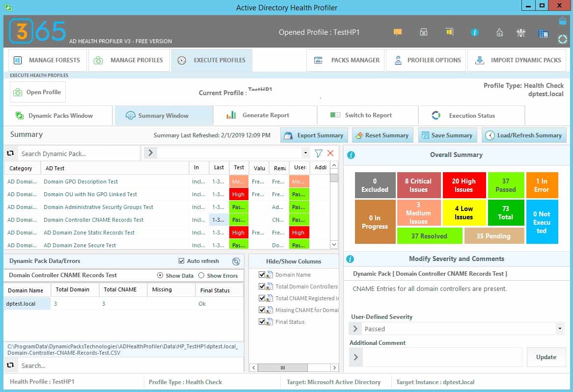Screen dimensions: 573x392
Task: Open the filter combo box dropdown arrow
Action: pyautogui.click(x=305, y=153)
